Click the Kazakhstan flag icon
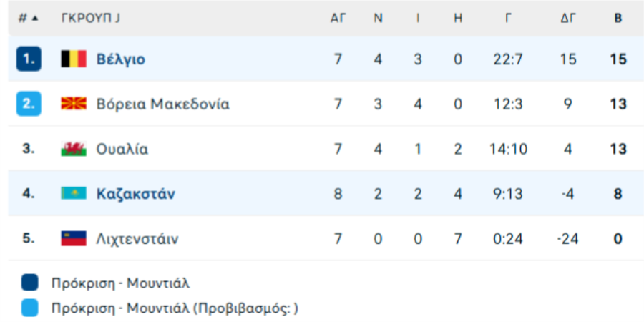This screenshot has width=644, height=322. coord(74,194)
